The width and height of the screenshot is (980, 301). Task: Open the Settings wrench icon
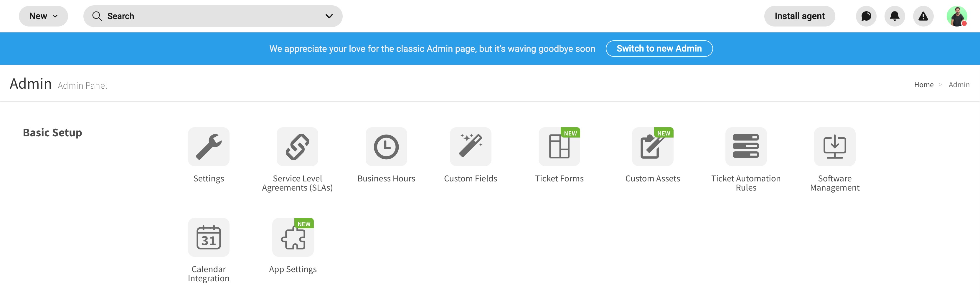[x=209, y=147]
